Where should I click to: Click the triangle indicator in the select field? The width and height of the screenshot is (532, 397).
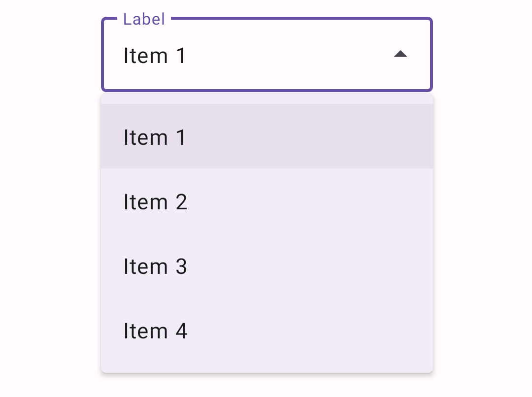[x=401, y=54]
